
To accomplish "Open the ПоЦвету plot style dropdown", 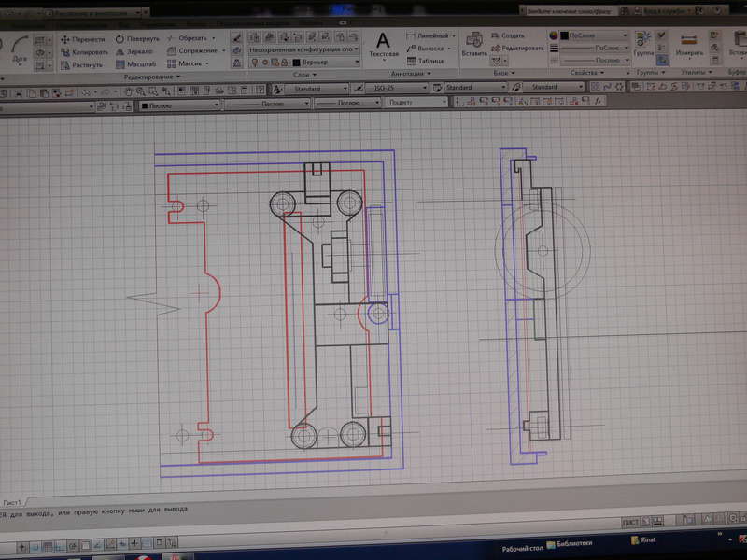I will tap(416, 102).
